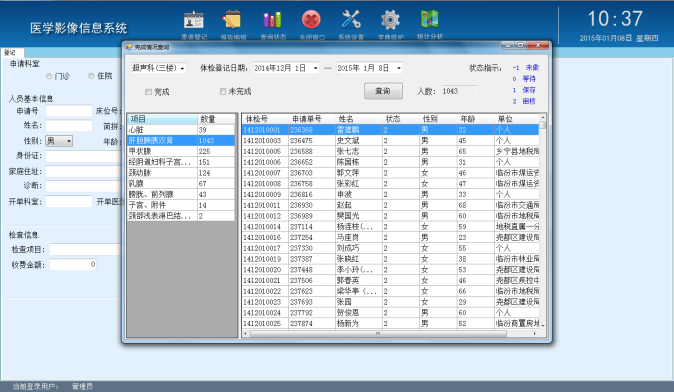Focus the 诊断 input field

pyautogui.click(x=84, y=186)
